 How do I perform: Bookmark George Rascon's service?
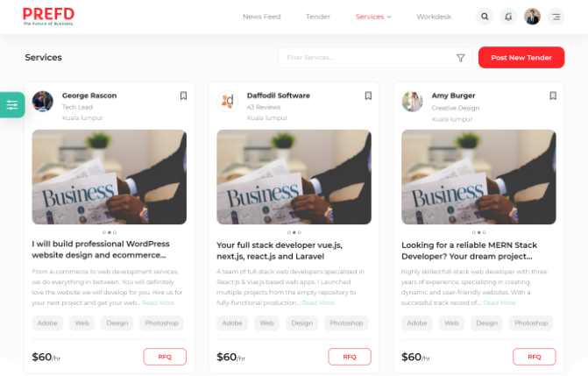183,96
